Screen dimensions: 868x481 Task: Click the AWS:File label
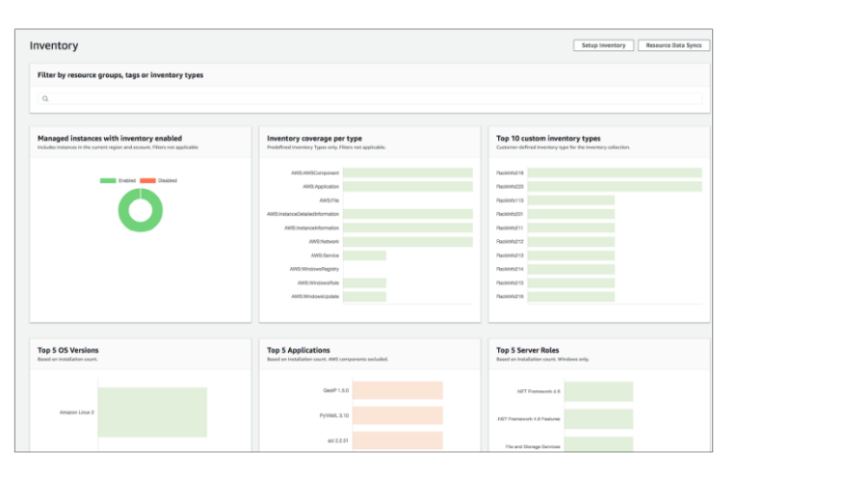coord(329,200)
